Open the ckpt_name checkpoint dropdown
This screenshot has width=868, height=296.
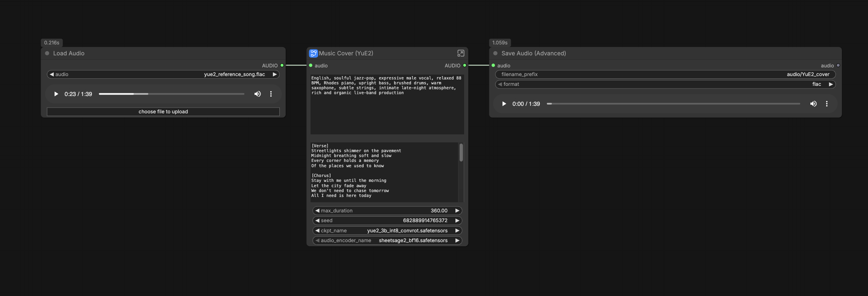(387, 231)
